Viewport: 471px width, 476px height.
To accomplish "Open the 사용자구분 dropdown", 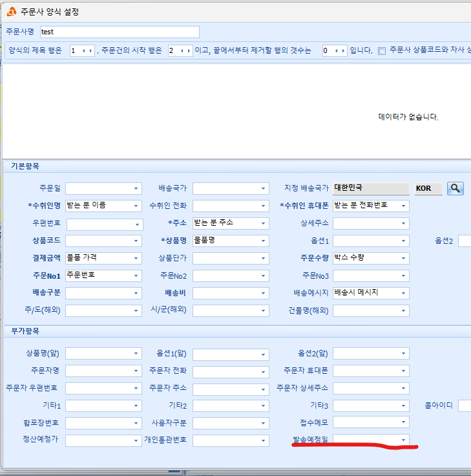I will point(263,423).
